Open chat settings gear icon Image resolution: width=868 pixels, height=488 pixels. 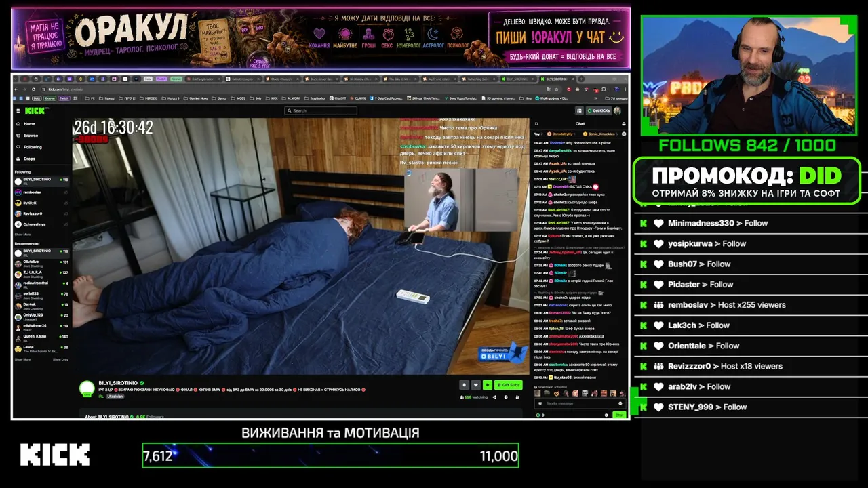click(606, 415)
